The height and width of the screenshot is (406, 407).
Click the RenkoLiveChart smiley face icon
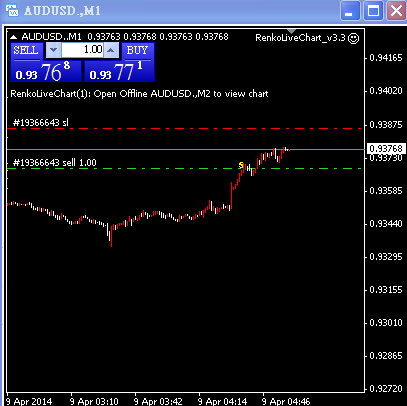353,38
